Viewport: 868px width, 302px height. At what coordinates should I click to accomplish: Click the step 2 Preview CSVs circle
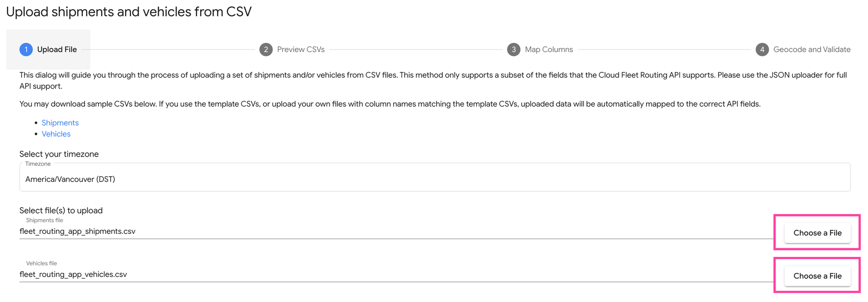coord(265,49)
